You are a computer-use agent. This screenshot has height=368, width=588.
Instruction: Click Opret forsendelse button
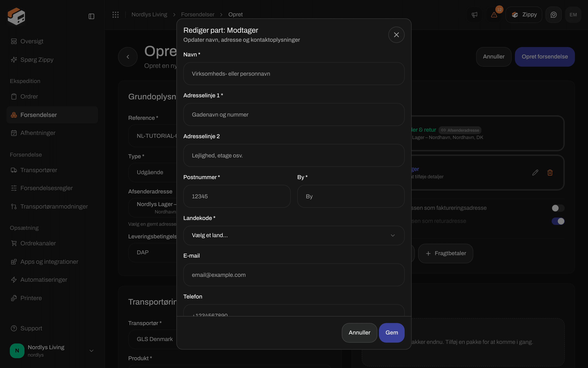click(x=545, y=57)
